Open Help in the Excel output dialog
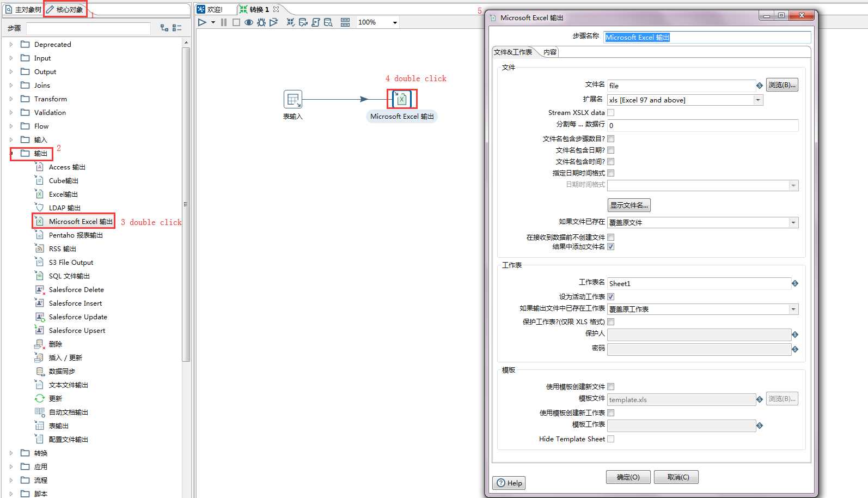 point(509,483)
